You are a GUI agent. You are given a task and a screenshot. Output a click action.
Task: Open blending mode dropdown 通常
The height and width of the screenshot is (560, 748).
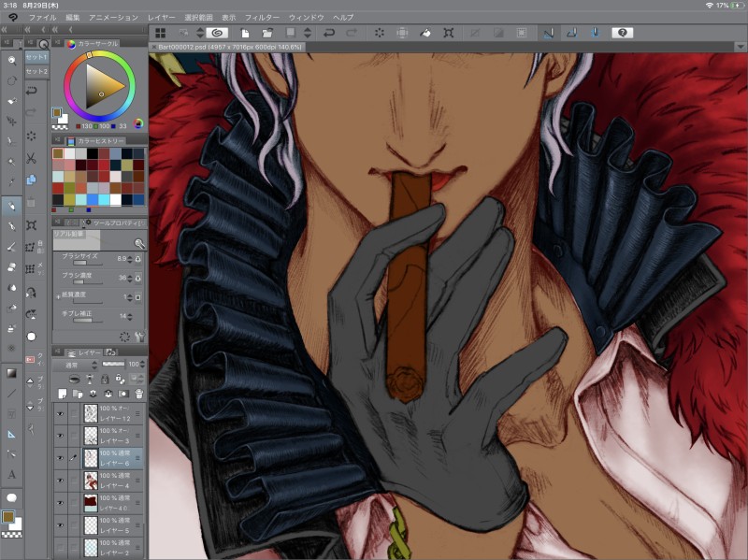click(x=75, y=365)
